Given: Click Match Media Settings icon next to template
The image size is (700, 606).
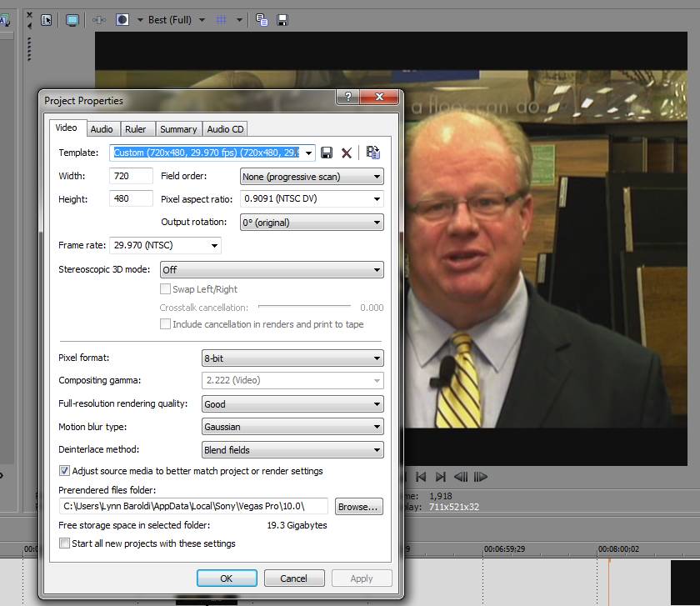Looking at the screenshot, I should click(372, 153).
